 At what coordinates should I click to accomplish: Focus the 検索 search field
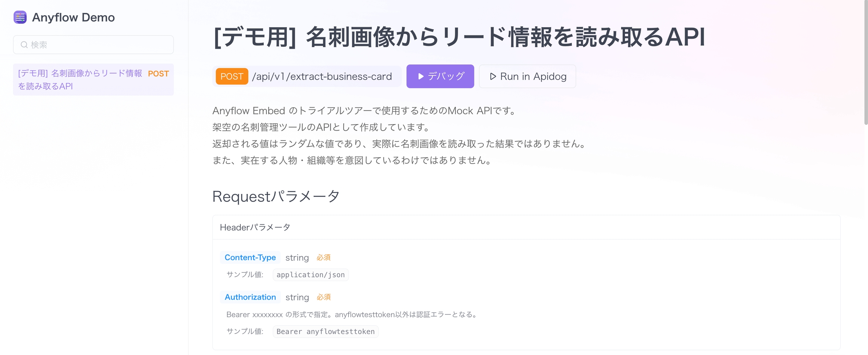click(98, 45)
